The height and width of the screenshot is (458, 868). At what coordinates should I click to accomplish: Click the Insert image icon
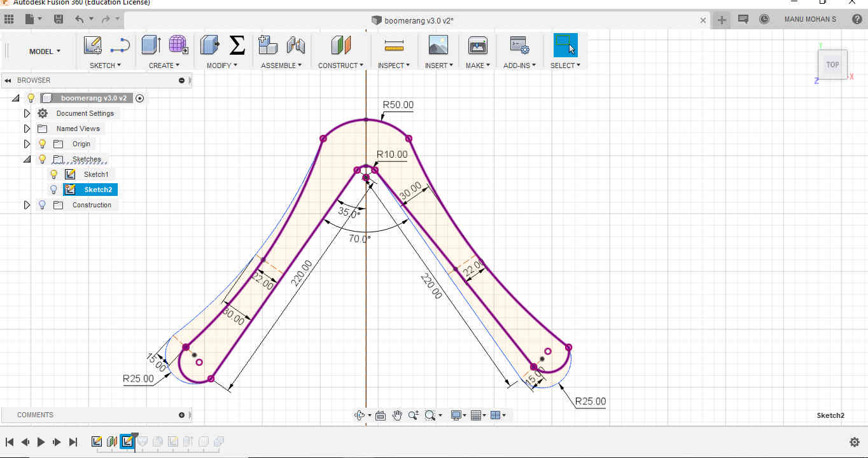coord(438,45)
